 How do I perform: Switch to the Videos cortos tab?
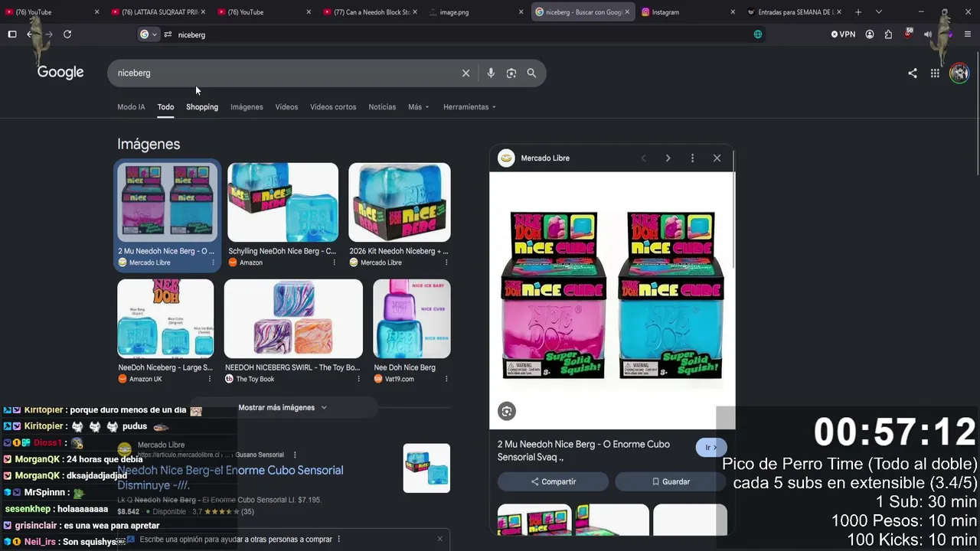pos(333,107)
